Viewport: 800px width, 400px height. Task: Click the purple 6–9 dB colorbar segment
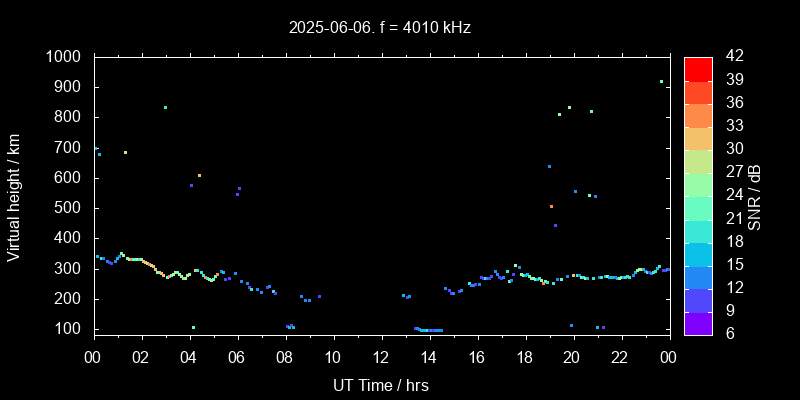coord(698,323)
